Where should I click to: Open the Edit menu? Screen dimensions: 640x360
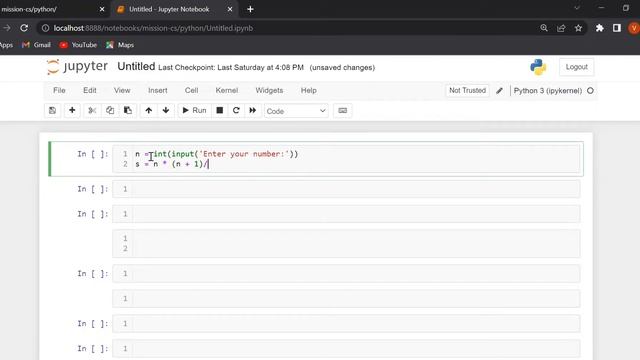click(90, 90)
